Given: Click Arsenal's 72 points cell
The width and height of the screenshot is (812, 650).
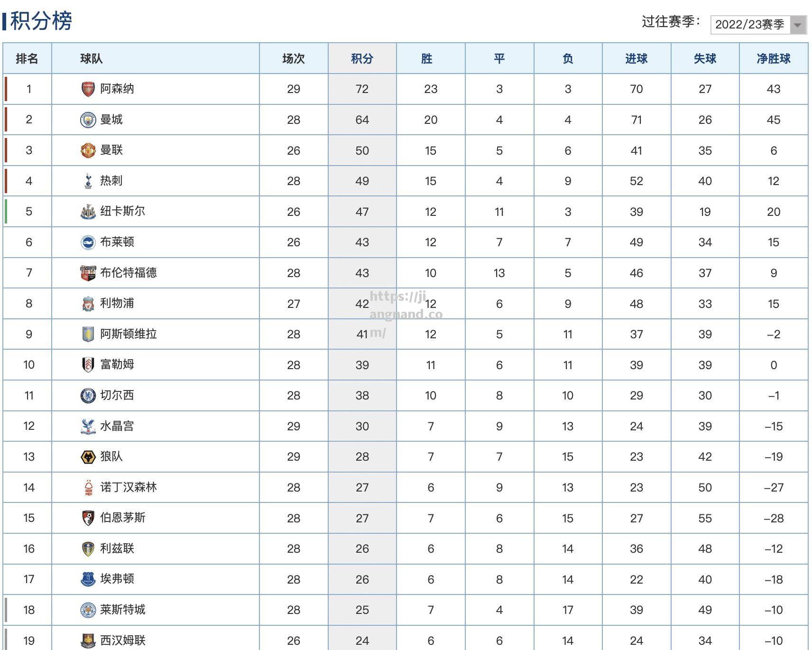Looking at the screenshot, I should (362, 89).
